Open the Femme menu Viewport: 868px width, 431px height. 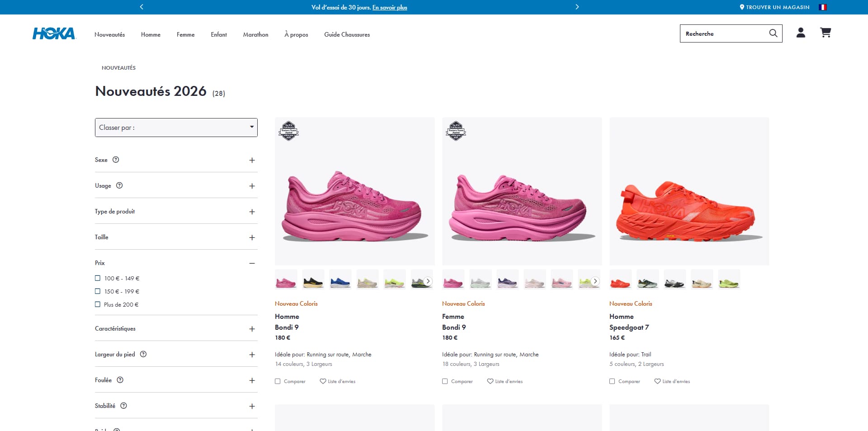click(x=186, y=34)
